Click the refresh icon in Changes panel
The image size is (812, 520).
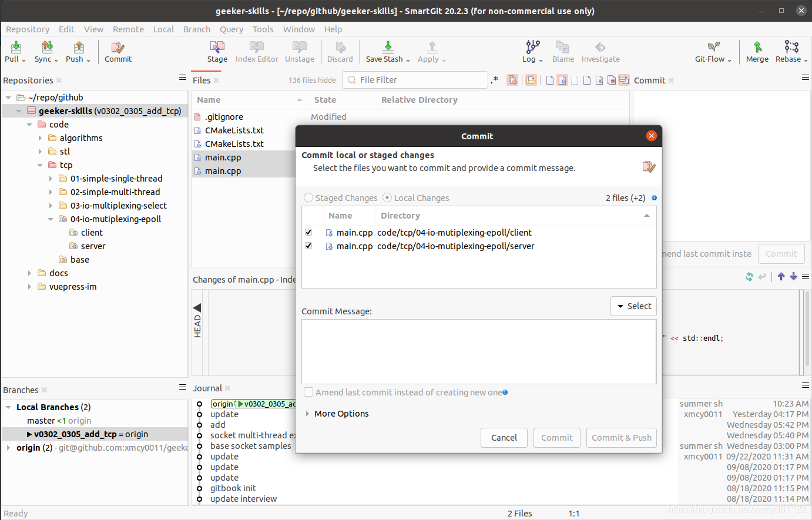749,277
